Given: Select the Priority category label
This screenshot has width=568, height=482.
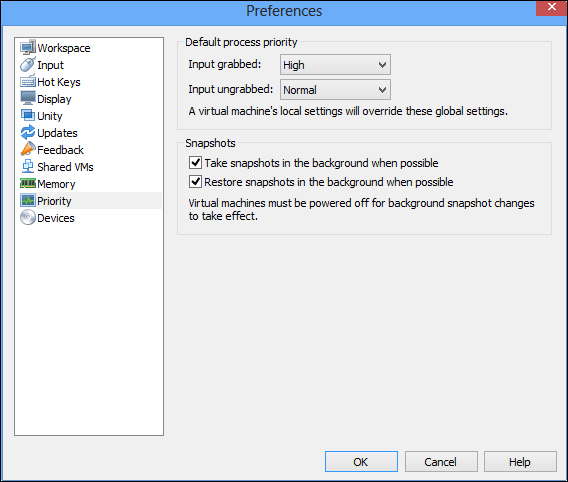Looking at the screenshot, I should [x=54, y=201].
